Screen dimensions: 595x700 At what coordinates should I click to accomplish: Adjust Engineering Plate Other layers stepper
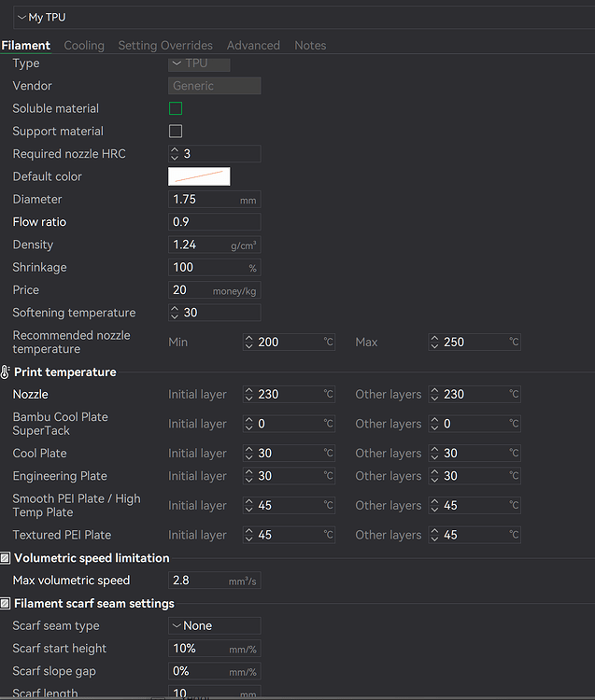(x=434, y=476)
